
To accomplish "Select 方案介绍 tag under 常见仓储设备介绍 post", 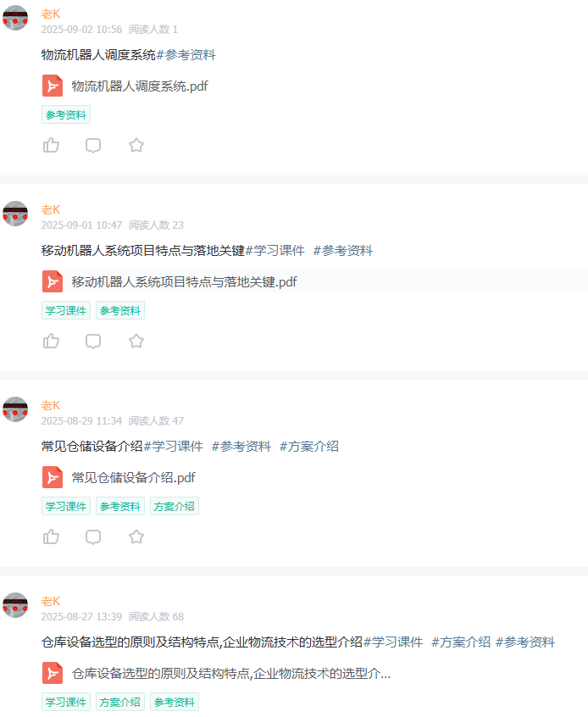I will tap(175, 506).
